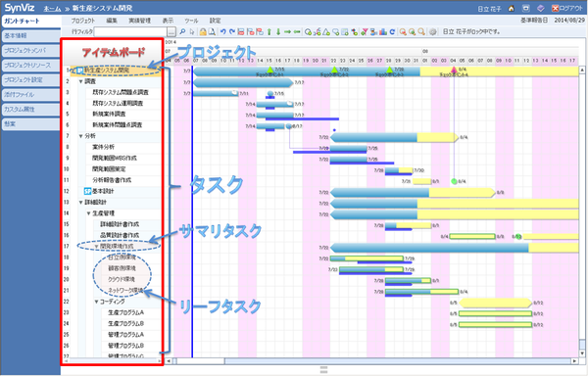The width and height of the screenshot is (588, 376).
Task: Click the pink milestone triangle at 8/4
Action: (454, 70)
